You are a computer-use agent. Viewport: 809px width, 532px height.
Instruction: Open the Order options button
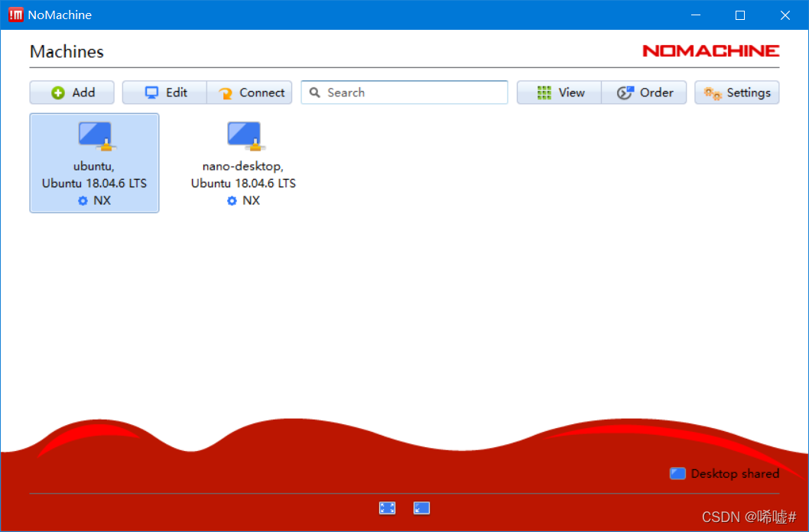(x=644, y=92)
